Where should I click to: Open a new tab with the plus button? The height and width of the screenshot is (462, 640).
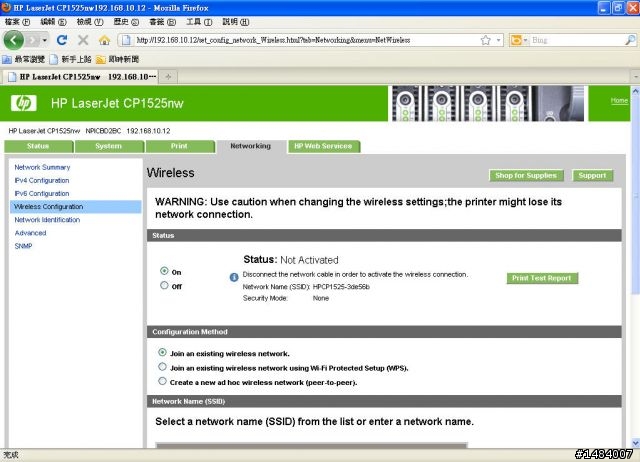168,77
